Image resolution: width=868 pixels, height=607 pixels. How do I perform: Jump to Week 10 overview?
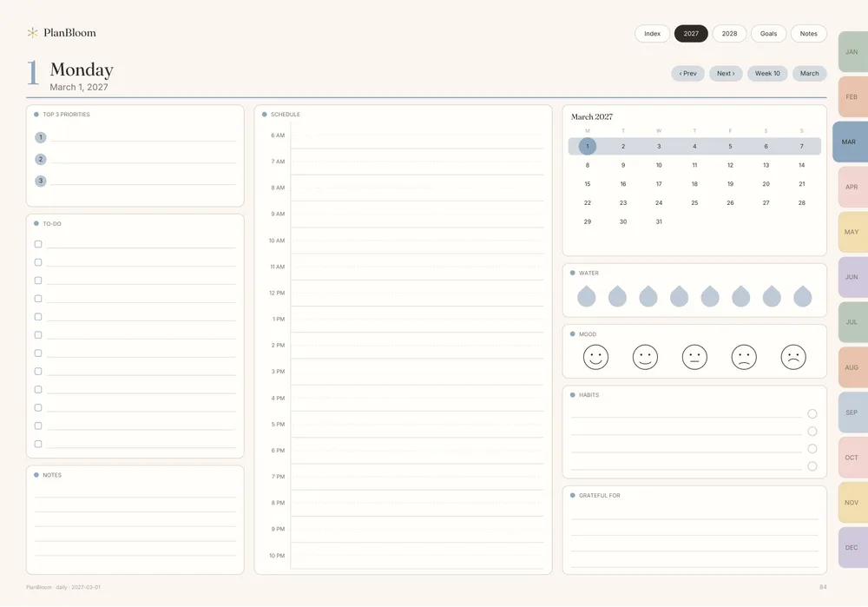coord(767,74)
